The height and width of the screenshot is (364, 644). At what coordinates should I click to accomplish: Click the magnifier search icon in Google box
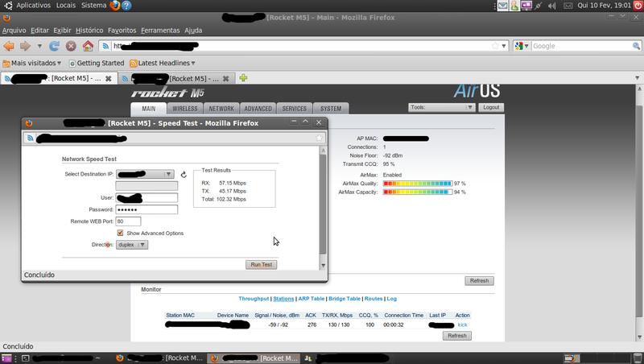[x=636, y=46]
